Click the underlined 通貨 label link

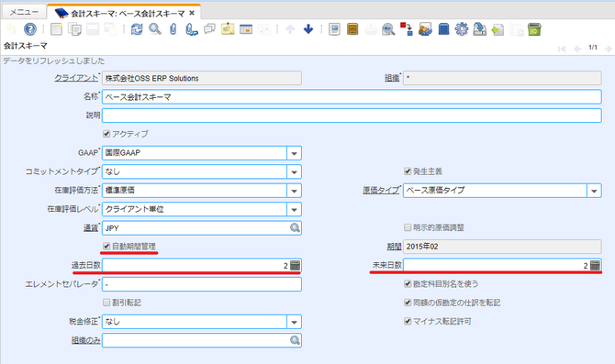(x=91, y=227)
